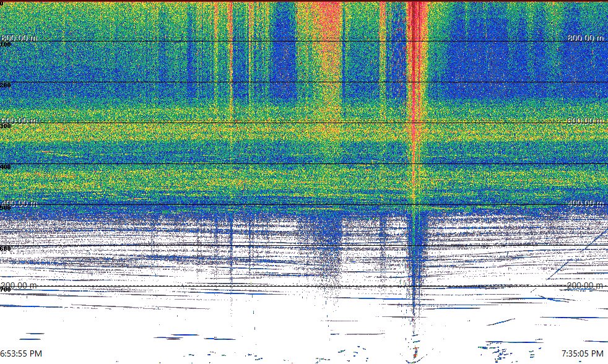Image resolution: width=608 pixels, height=364 pixels.
Task: Select the 6:53:55 PM start timestamp
Action: (21, 353)
